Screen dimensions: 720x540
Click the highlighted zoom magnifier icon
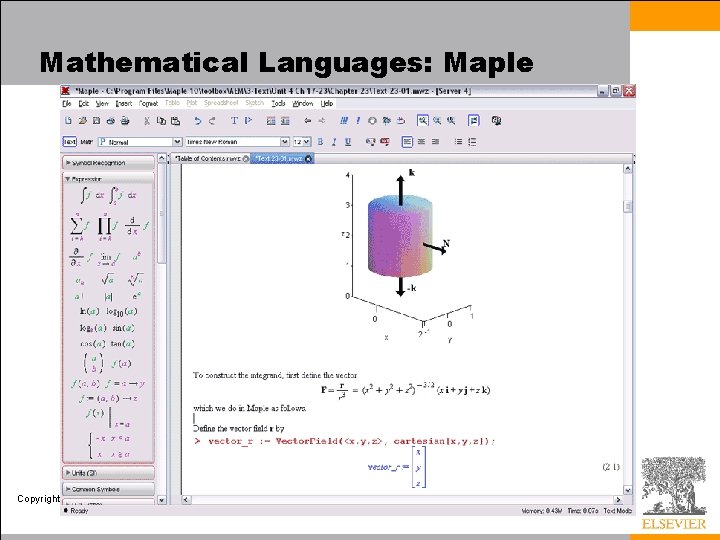click(x=422, y=121)
